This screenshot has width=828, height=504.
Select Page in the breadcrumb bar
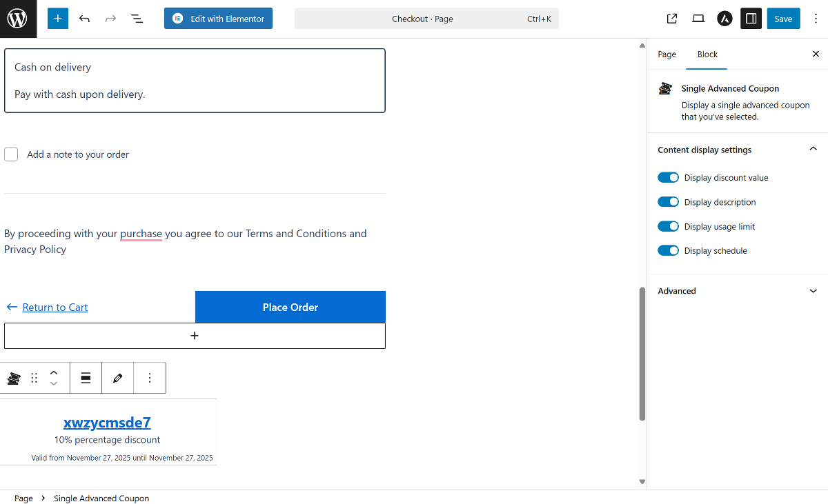point(23,498)
